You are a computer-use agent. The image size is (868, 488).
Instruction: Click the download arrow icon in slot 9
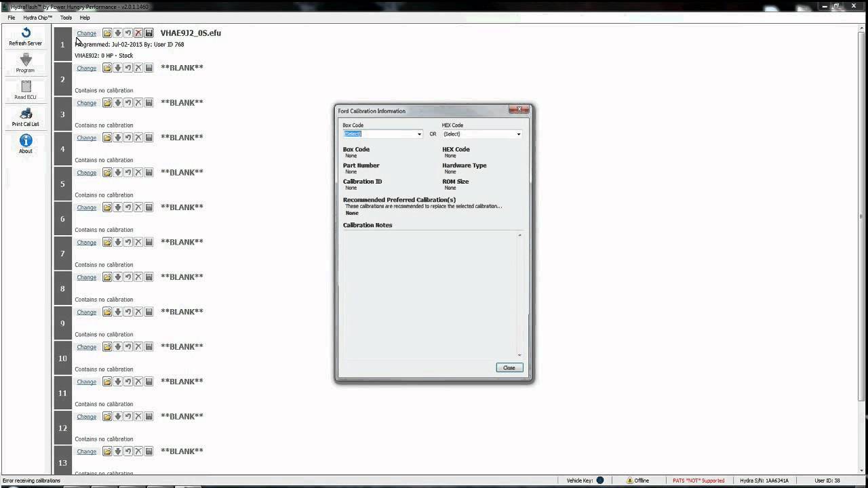[x=117, y=312]
